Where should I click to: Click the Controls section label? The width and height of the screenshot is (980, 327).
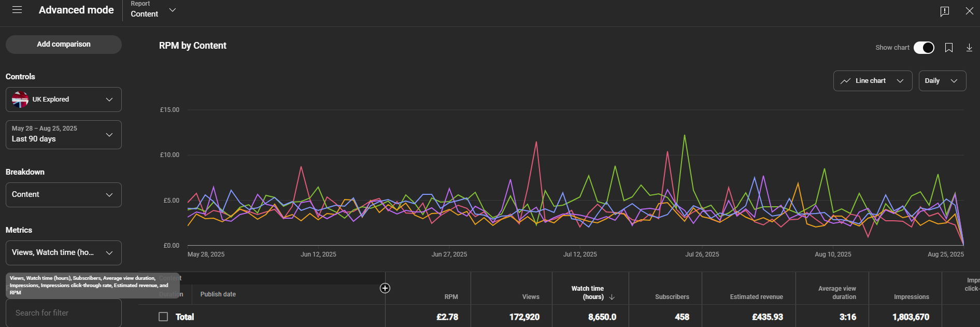point(20,77)
